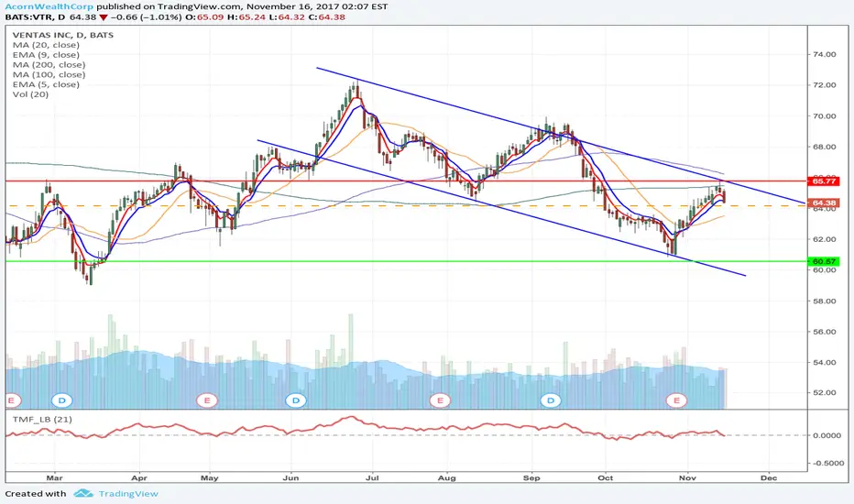Click the C:64.38 close value in header
854x504 pixels.
point(327,16)
